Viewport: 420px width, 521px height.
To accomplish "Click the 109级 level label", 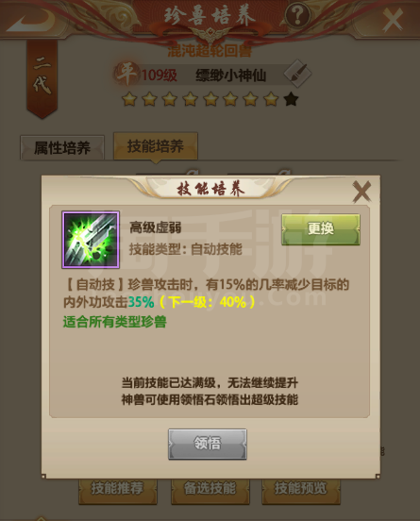I will click(160, 76).
